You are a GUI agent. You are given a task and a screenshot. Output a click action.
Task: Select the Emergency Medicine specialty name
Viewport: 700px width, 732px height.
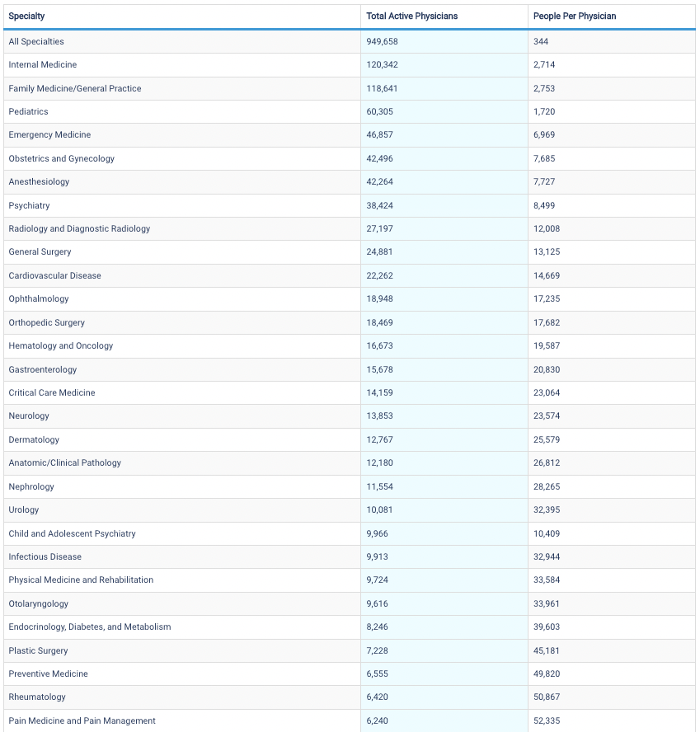coord(49,134)
